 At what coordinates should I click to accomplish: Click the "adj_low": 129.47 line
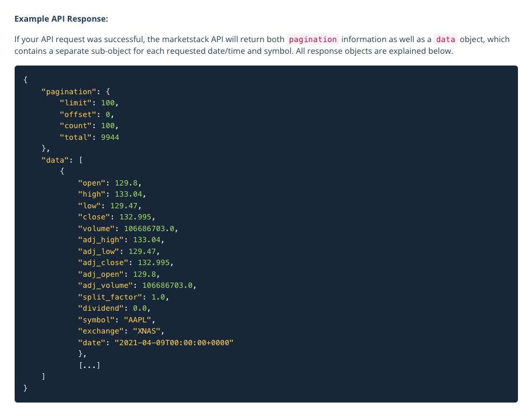(x=119, y=252)
